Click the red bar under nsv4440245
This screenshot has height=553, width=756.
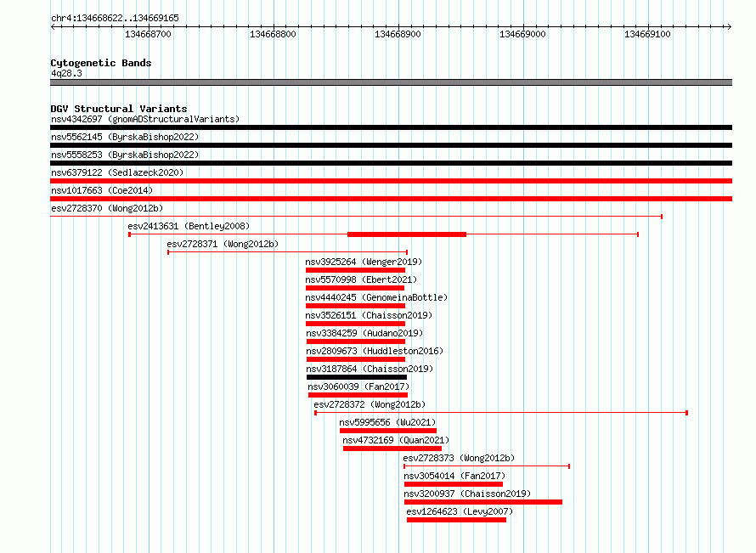355,306
